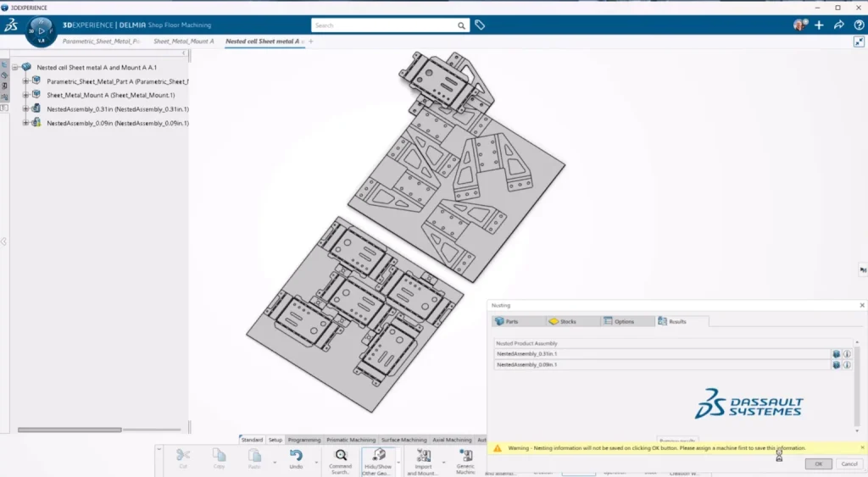Image resolution: width=868 pixels, height=477 pixels.
Task: Open the Parts tab in Nesting dialog
Action: click(x=518, y=321)
